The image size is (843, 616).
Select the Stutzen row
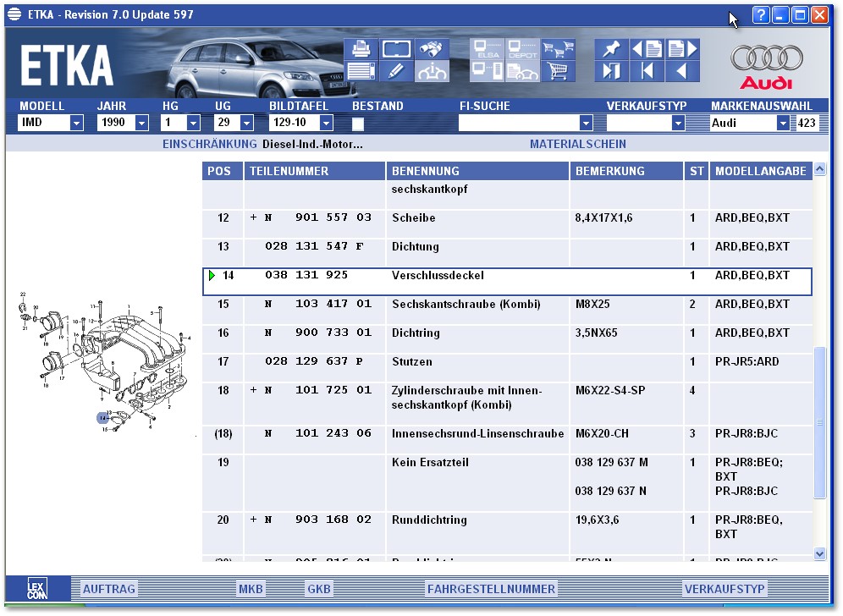pos(507,367)
